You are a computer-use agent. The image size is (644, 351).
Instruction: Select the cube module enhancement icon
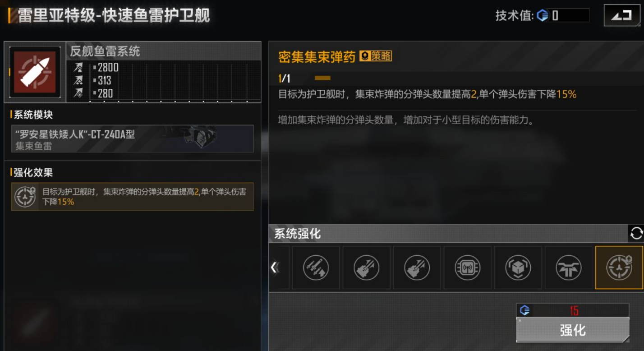tap(518, 268)
